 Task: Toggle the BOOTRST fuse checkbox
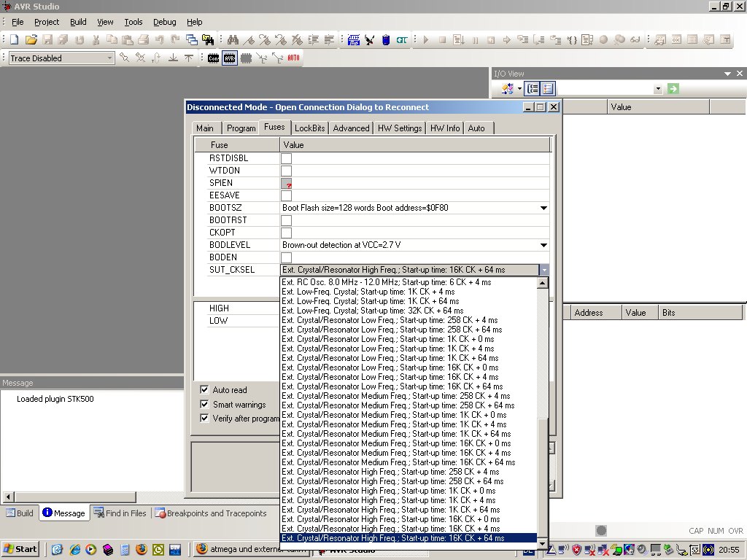(x=286, y=220)
